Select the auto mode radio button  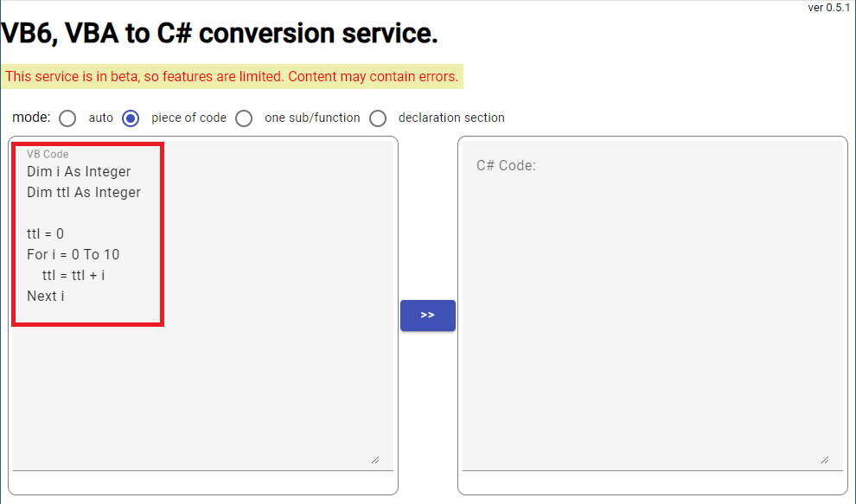tap(67, 118)
